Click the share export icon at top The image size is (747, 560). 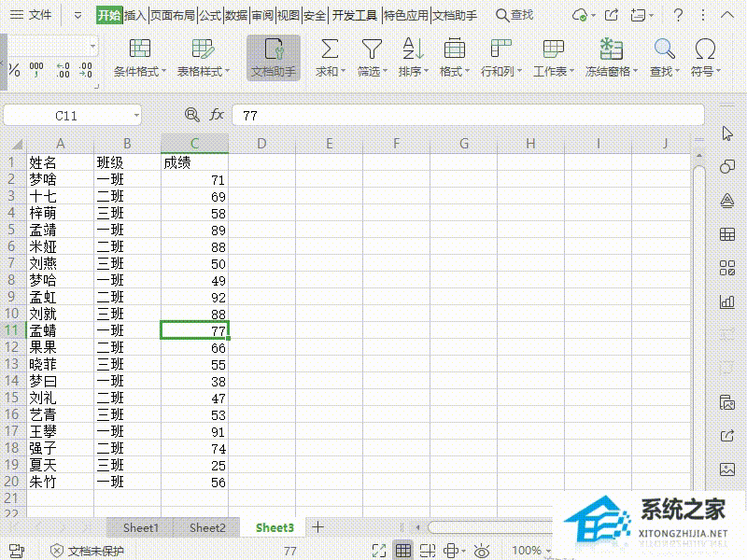point(612,15)
